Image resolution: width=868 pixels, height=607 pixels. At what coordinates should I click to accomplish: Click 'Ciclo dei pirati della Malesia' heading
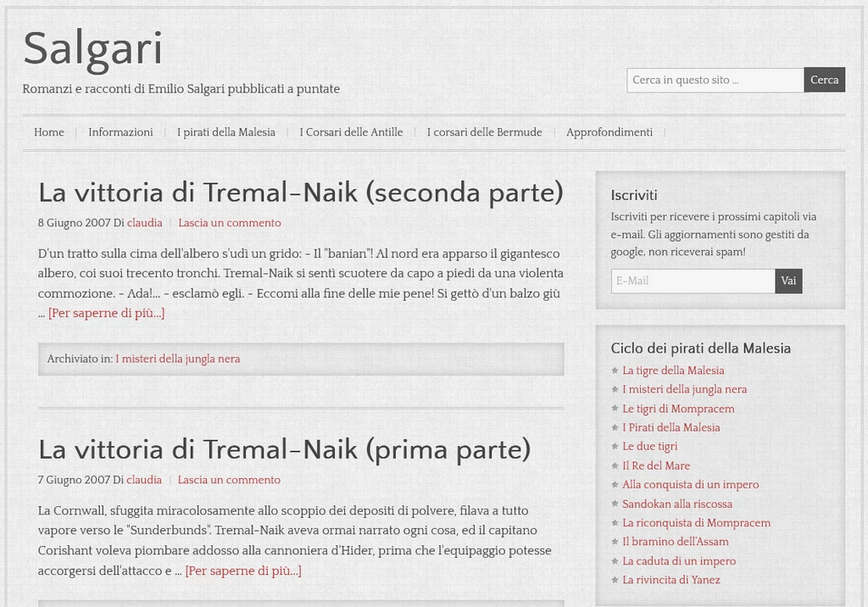pos(700,348)
